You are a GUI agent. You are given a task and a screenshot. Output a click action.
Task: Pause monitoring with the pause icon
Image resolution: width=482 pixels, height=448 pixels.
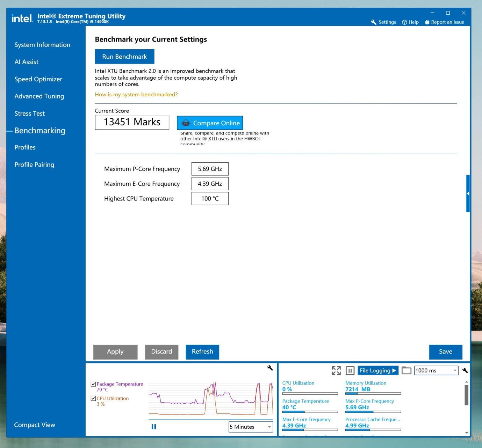coord(350,370)
